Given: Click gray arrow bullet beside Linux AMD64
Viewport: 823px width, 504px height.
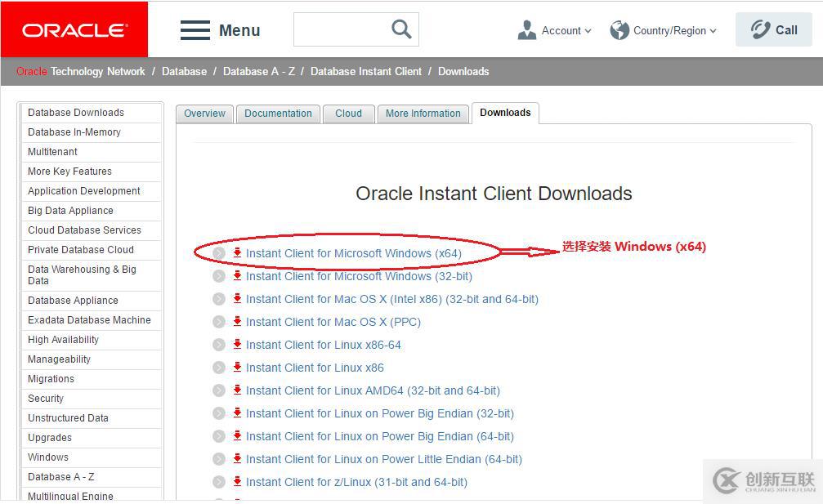Looking at the screenshot, I should pos(219,390).
